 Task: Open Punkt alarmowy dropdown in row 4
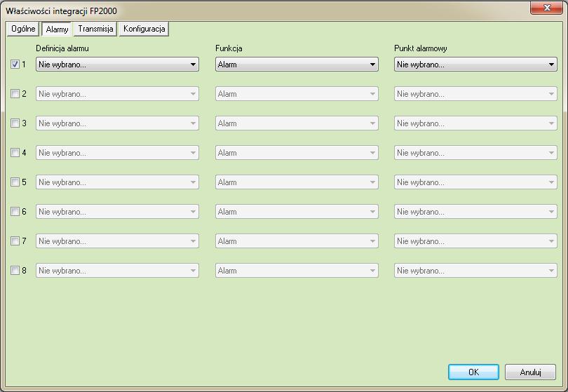(475, 153)
